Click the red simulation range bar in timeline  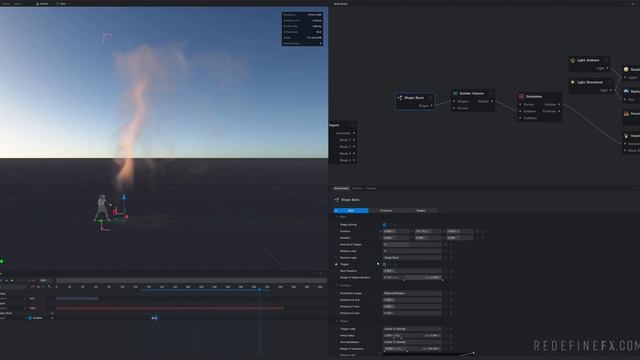tap(170, 308)
